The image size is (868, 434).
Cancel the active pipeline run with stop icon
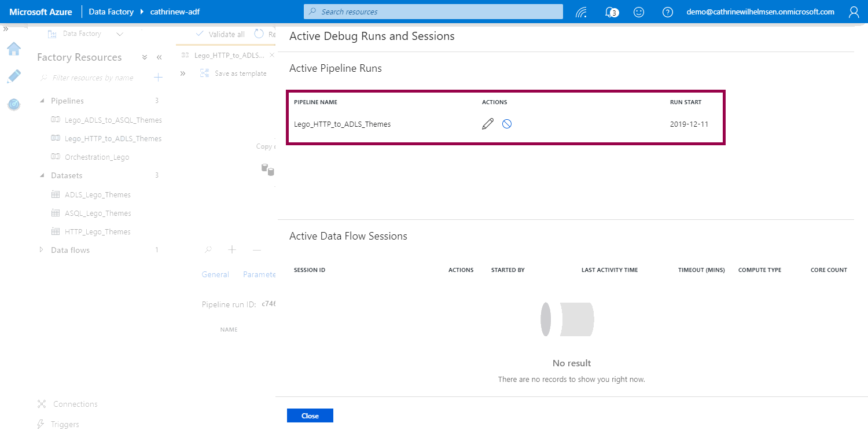pyautogui.click(x=507, y=124)
